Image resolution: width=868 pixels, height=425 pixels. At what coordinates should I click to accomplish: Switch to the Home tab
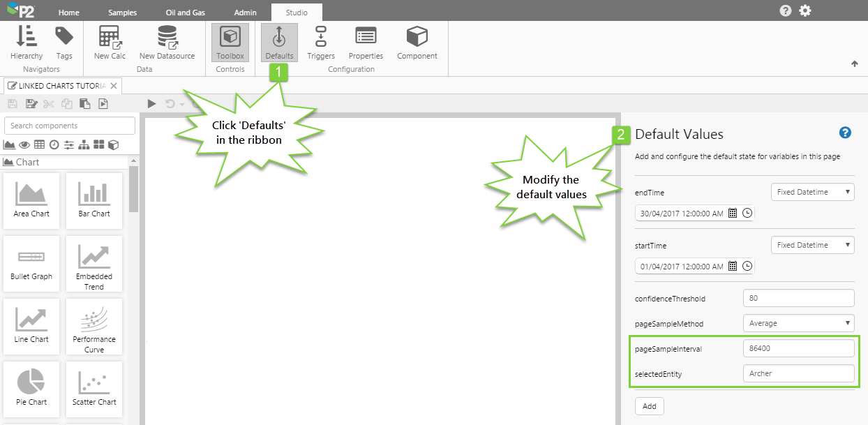tap(68, 13)
